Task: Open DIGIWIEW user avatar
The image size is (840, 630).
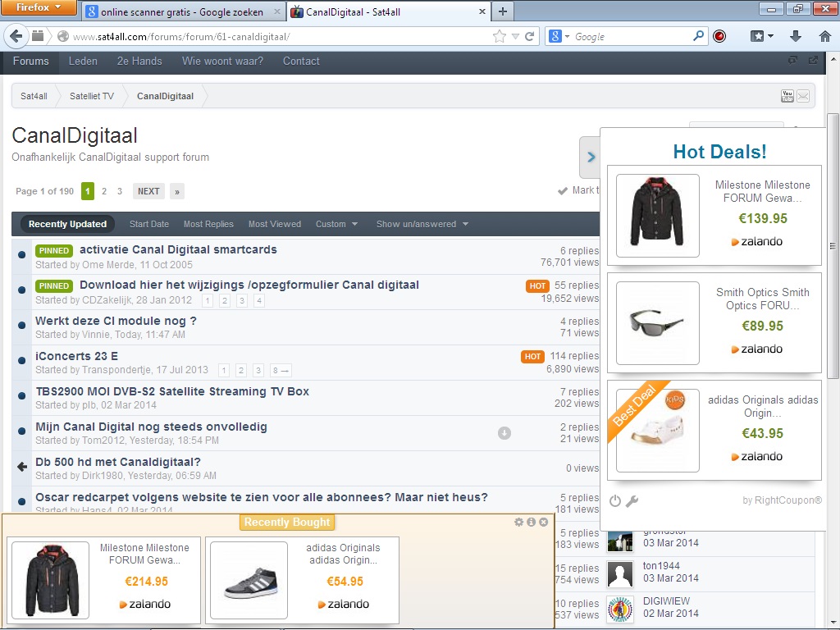Action: click(x=620, y=610)
